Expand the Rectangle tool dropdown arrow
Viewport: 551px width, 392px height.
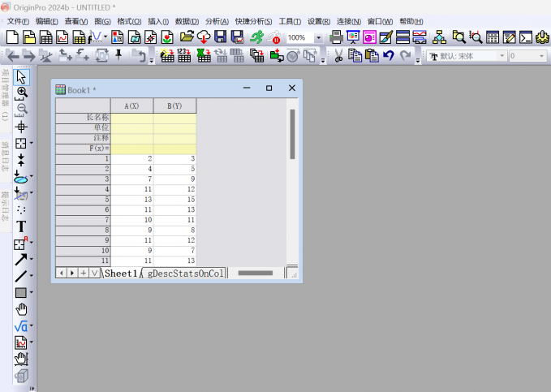(x=32, y=292)
